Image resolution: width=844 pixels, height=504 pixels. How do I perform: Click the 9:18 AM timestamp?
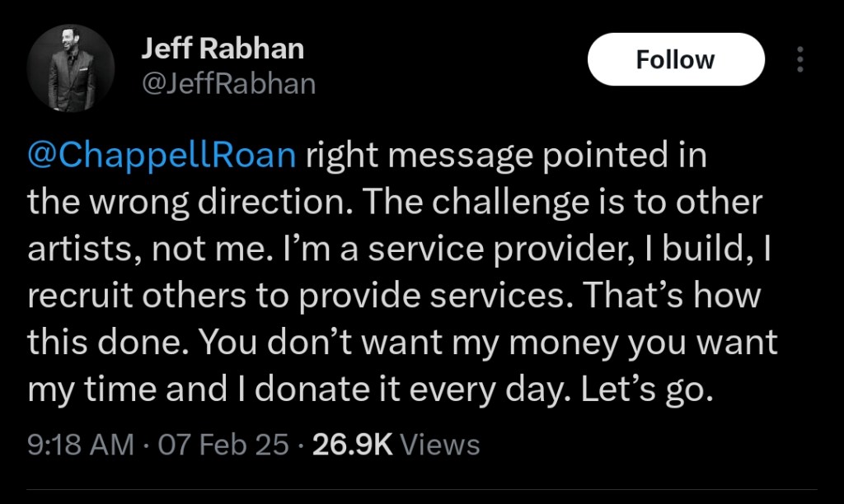click(80, 445)
